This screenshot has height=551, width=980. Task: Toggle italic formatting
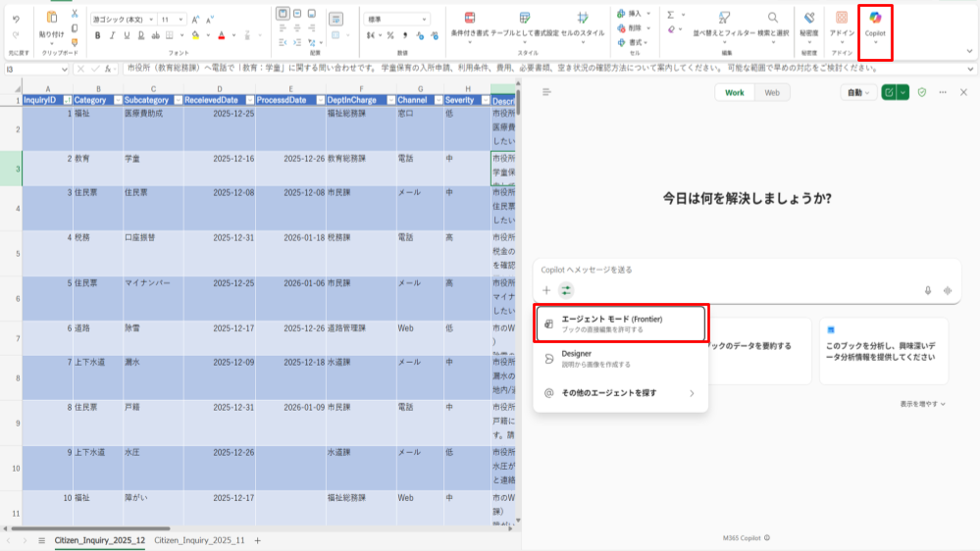[x=113, y=35]
